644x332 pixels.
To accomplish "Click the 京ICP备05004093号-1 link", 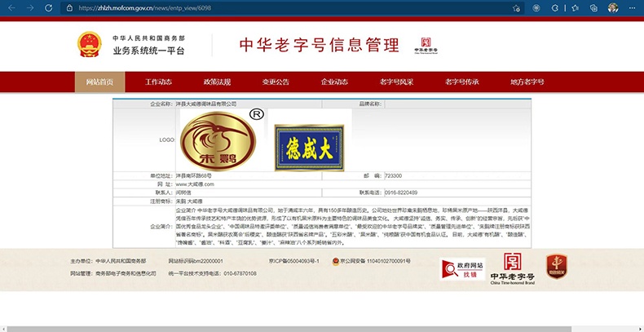I will point(293,261).
